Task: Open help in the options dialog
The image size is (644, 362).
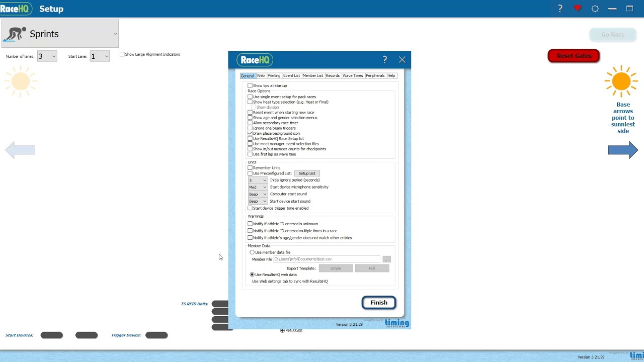Action: 385,59
